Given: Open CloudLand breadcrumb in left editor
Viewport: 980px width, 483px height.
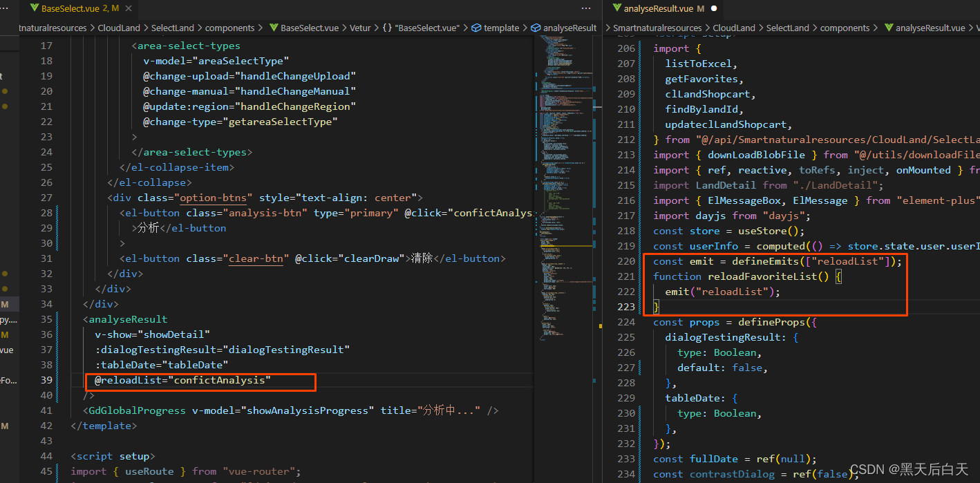Looking at the screenshot, I should 119,28.
